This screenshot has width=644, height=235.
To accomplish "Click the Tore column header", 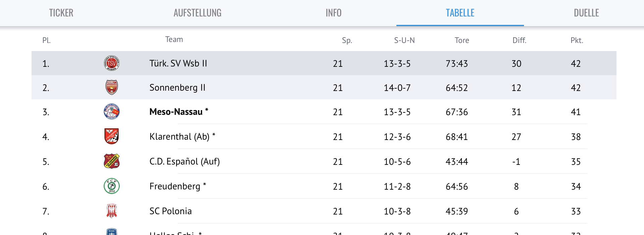I will [x=462, y=40].
